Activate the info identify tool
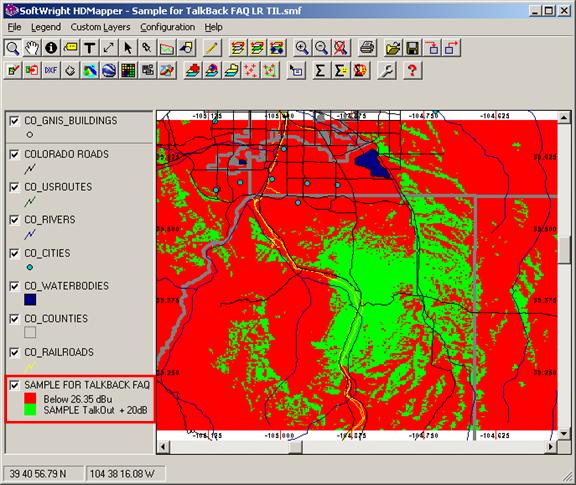The image size is (576, 485). (x=51, y=48)
